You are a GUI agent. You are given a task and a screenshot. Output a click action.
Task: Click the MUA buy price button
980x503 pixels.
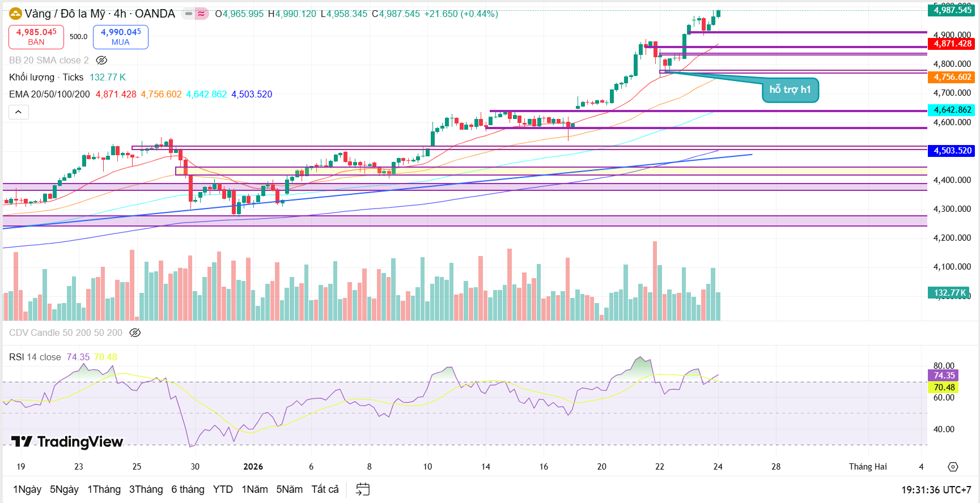click(x=121, y=37)
